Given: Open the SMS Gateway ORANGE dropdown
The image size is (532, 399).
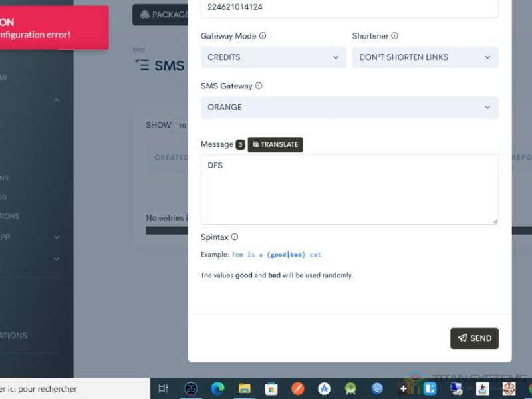Looking at the screenshot, I should (x=349, y=107).
